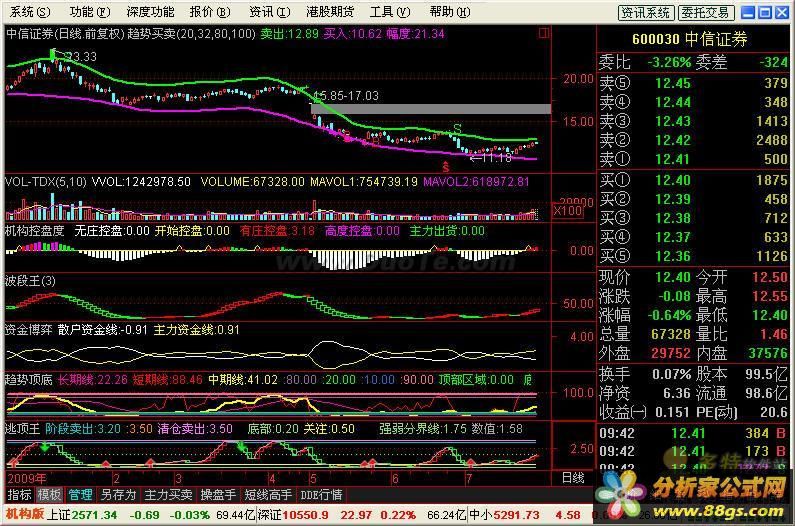Click the 卖④ price 12.44 row
The height and width of the screenshot is (526, 795).
click(693, 102)
